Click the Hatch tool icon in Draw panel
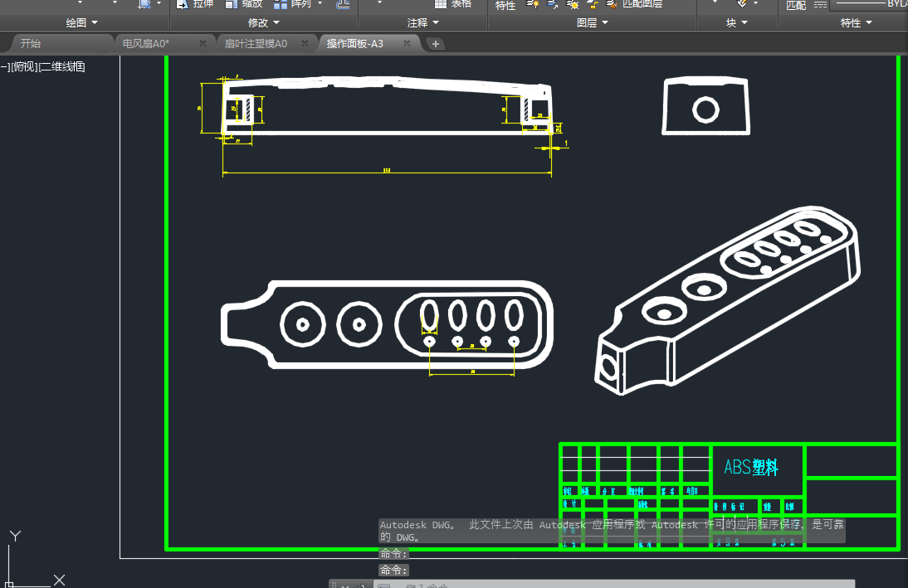The image size is (908, 588). (144, 3)
